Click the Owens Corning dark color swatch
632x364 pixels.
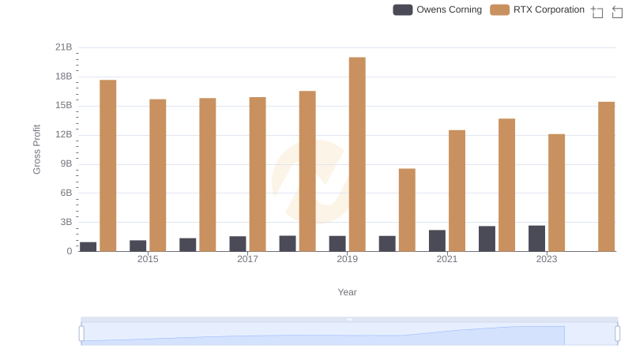(403, 9)
